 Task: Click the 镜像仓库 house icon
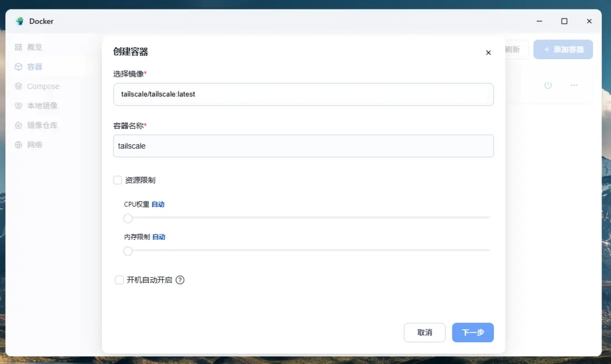(x=18, y=125)
